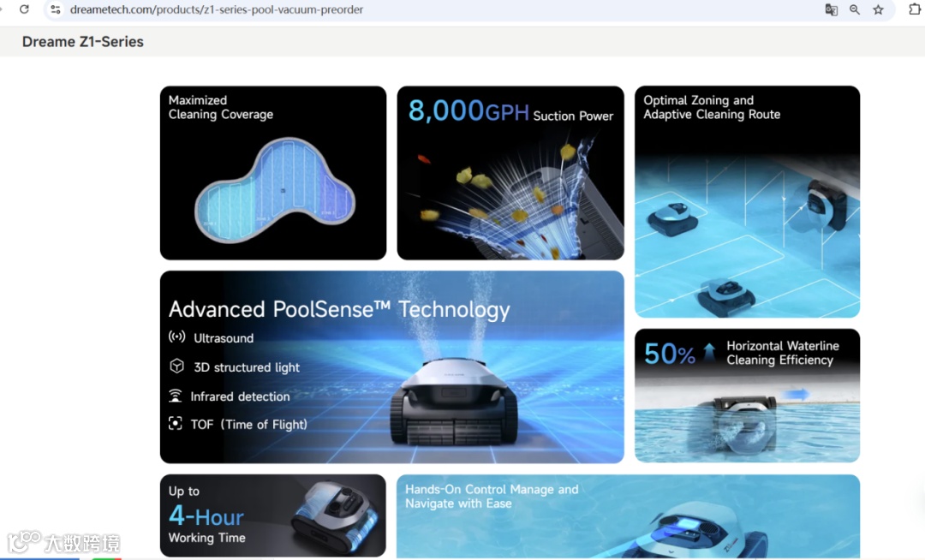This screenshot has width=925, height=560.
Task: Click the translate page icon
Action: [x=831, y=9]
